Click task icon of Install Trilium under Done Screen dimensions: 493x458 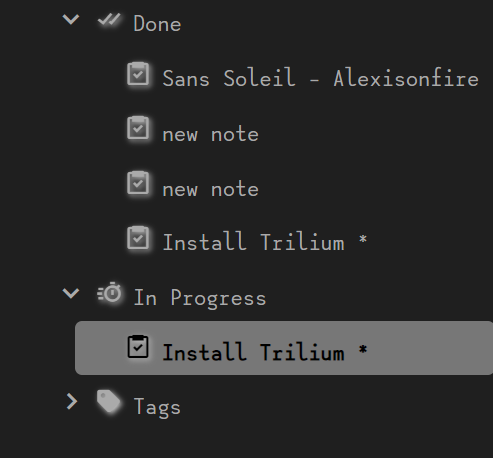tap(138, 238)
